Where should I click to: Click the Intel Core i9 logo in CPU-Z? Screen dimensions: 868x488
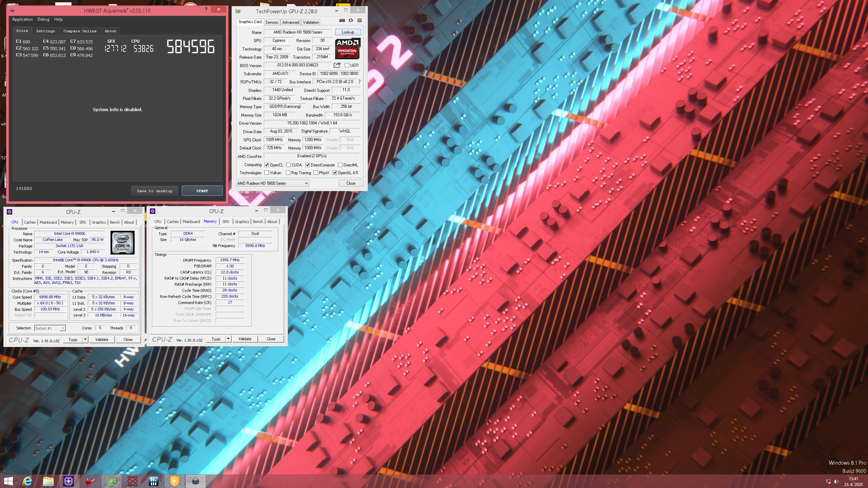click(x=123, y=243)
